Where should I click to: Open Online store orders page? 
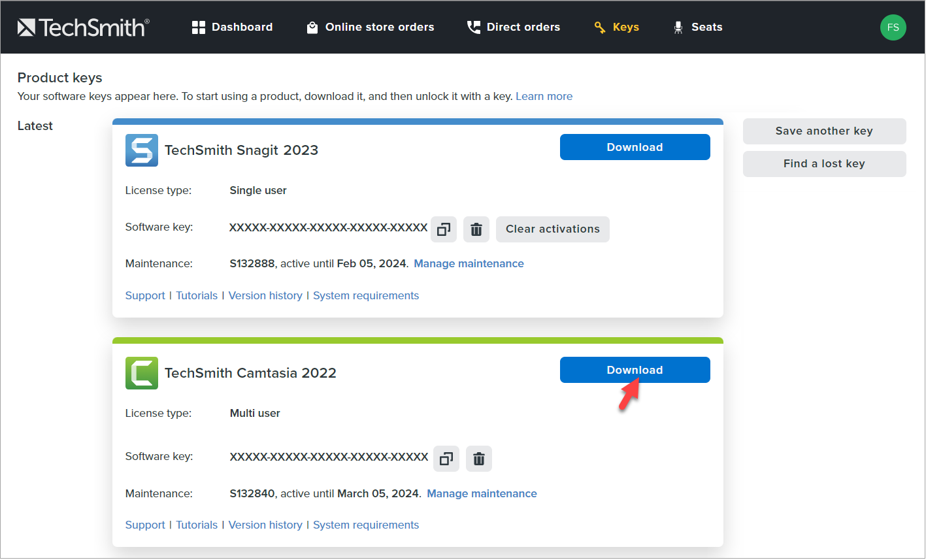point(371,27)
